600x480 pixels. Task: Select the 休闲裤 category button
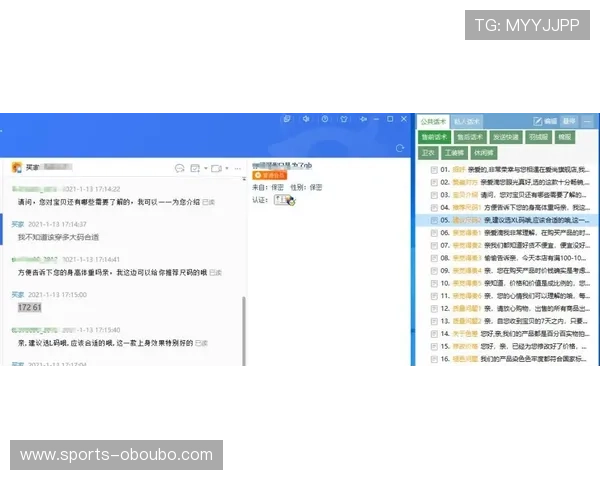[484, 153]
